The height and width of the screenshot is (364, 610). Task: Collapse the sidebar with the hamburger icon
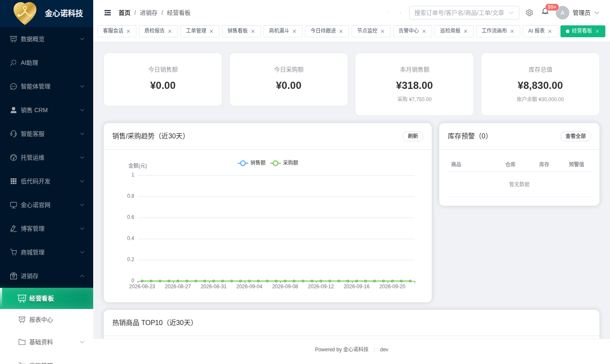pos(108,13)
